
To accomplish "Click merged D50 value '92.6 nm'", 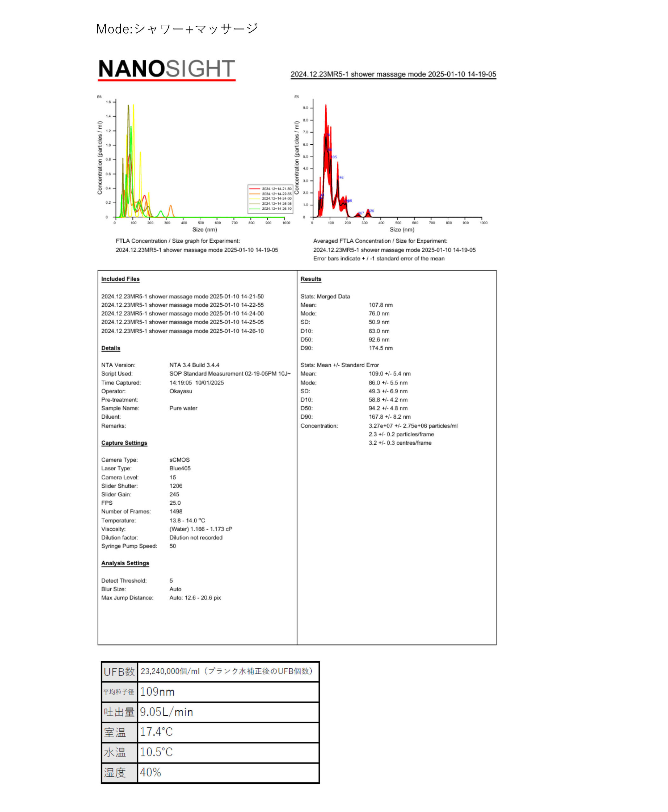I will point(379,340).
